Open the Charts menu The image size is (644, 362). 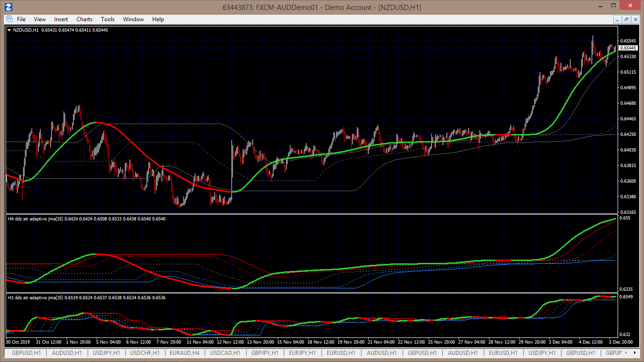[84, 19]
